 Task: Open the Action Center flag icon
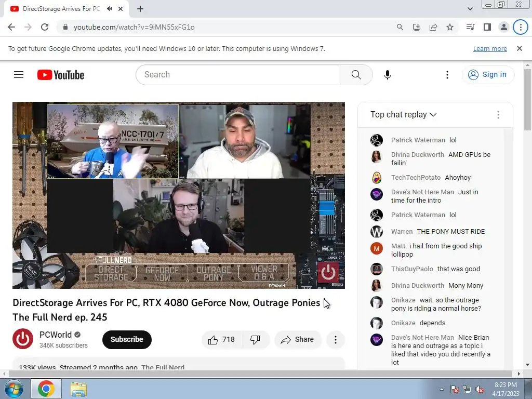454,390
